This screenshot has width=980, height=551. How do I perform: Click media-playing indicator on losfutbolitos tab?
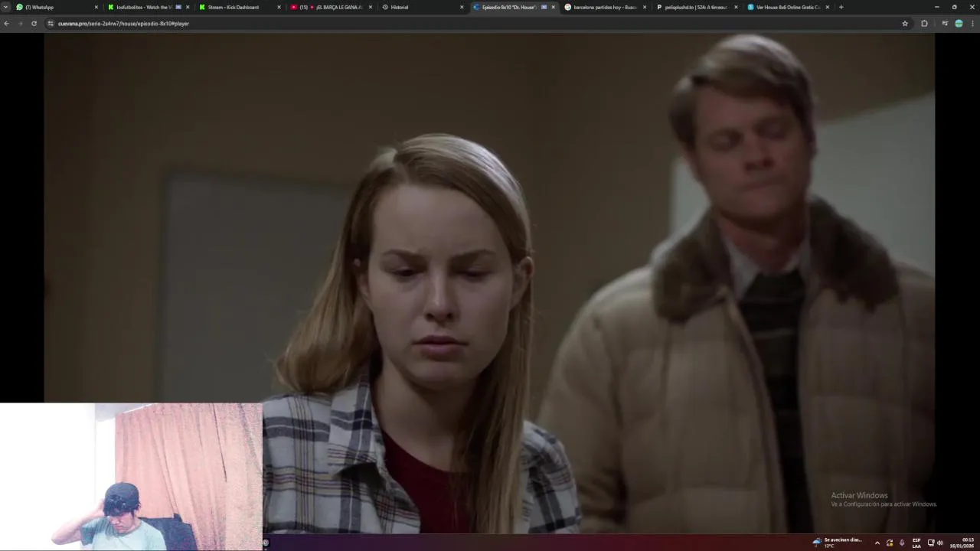tap(178, 7)
